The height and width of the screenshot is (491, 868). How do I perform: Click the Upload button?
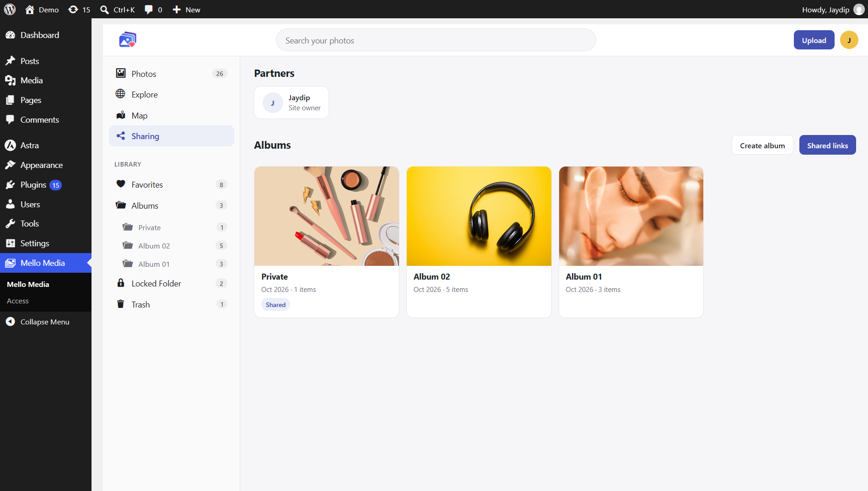pos(814,40)
